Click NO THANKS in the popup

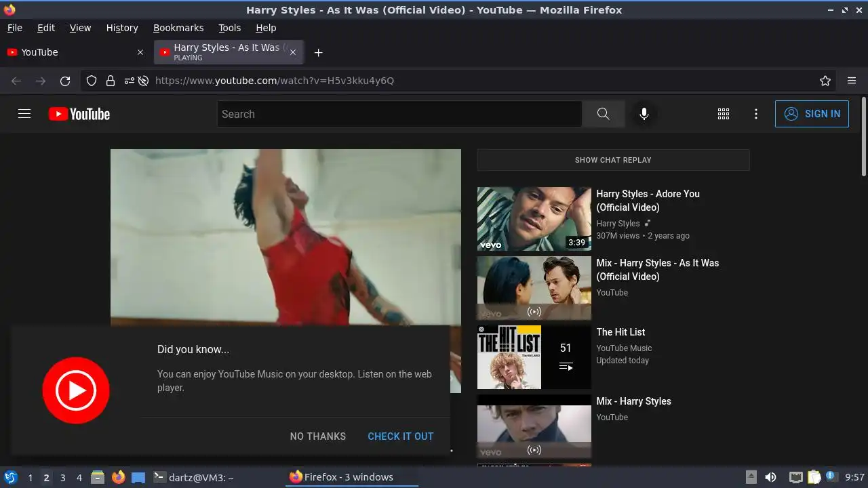pyautogui.click(x=318, y=436)
